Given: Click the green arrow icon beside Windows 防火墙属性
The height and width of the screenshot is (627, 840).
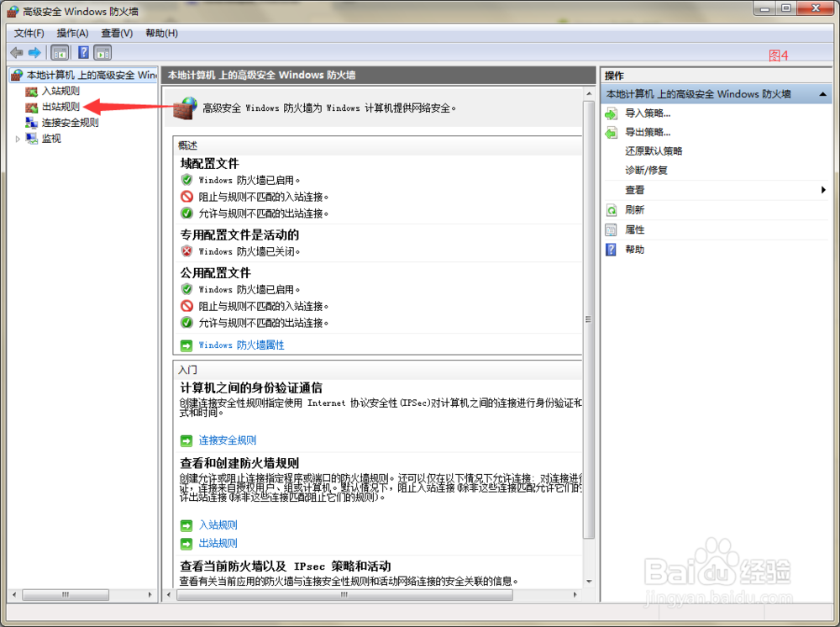Looking at the screenshot, I should [186, 345].
